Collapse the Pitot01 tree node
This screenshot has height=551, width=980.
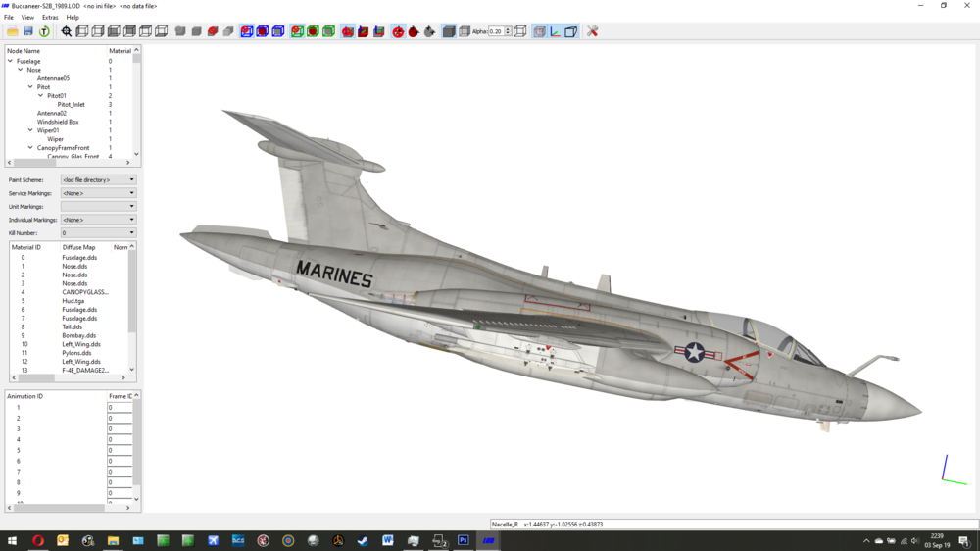click(x=40, y=96)
